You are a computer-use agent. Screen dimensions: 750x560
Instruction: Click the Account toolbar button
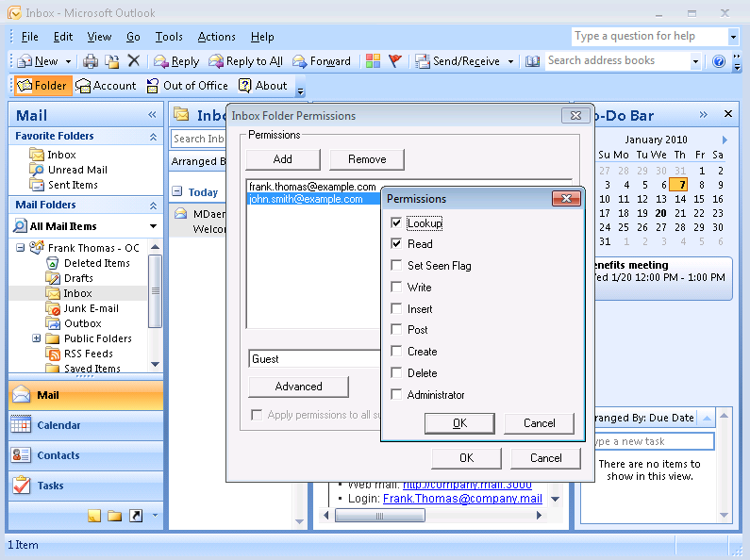[106, 86]
